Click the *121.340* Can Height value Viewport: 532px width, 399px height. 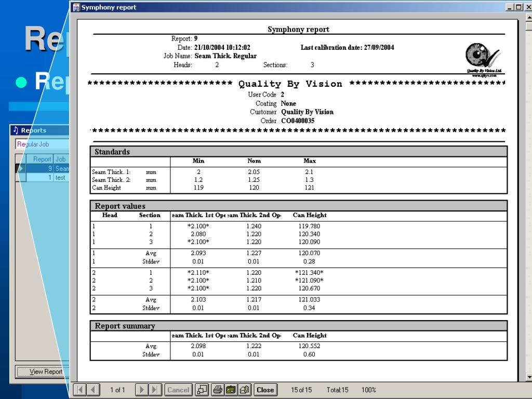(309, 272)
